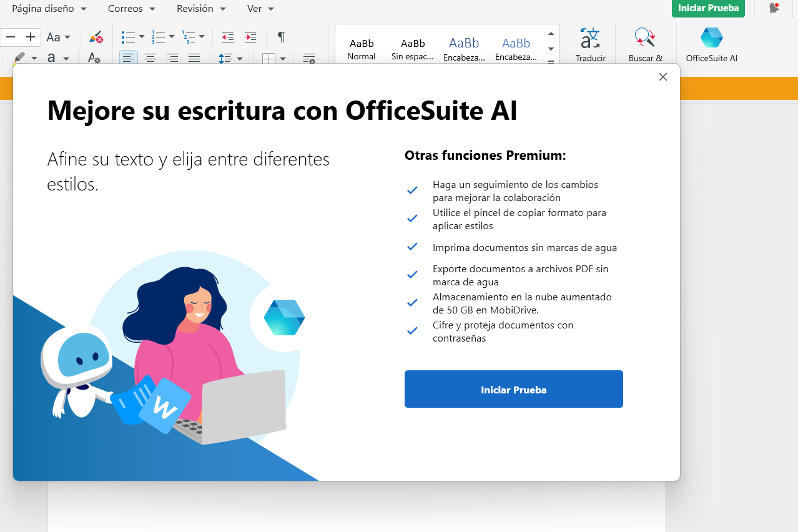Click the blue Iniciar Prueba button in dialog

point(514,389)
